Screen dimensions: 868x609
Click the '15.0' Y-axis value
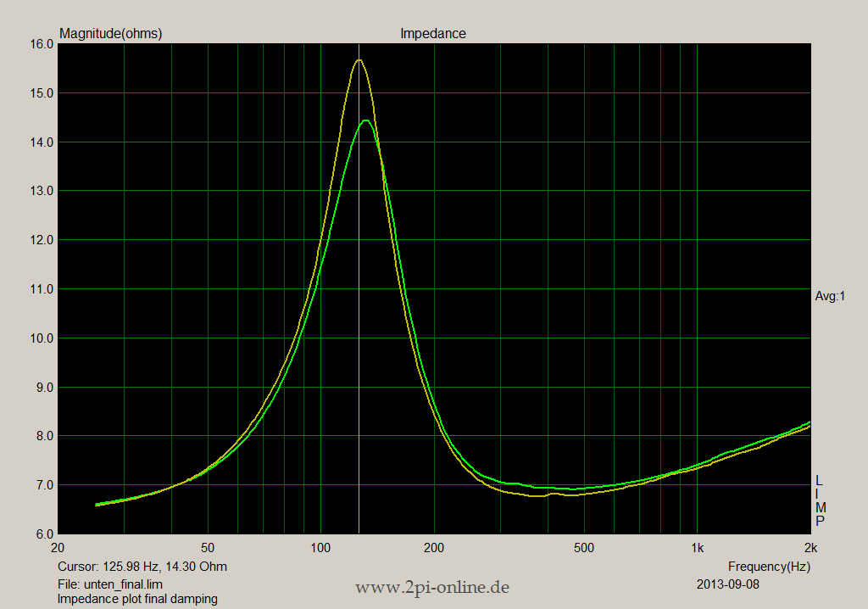42,93
